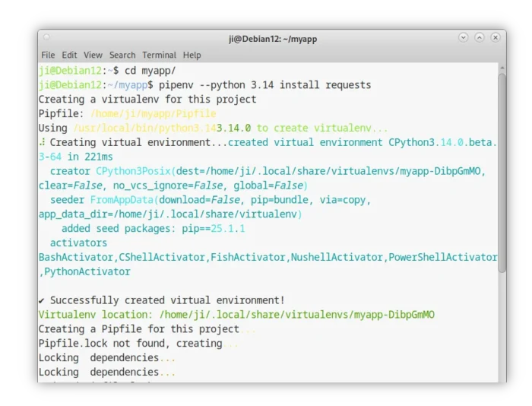Viewport: 532px width, 406px height.
Task: Click the 'Virtualenv location:' line
Action: 236,314
